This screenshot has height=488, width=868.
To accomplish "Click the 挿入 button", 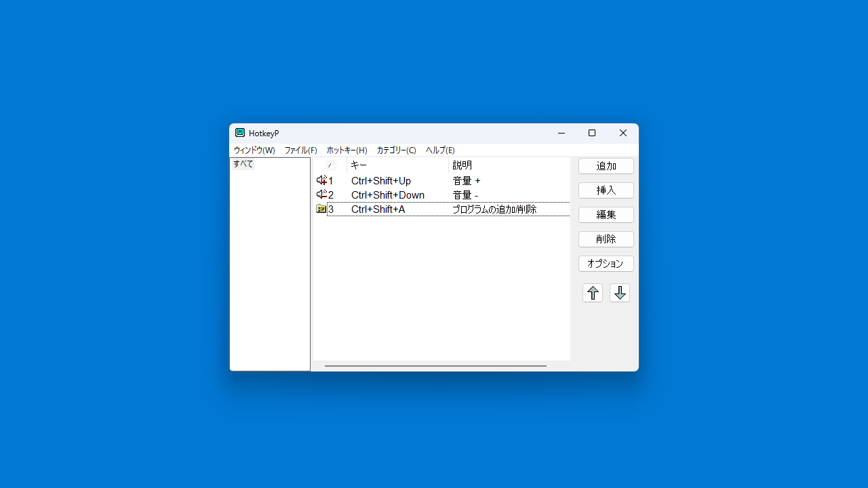I will (606, 190).
